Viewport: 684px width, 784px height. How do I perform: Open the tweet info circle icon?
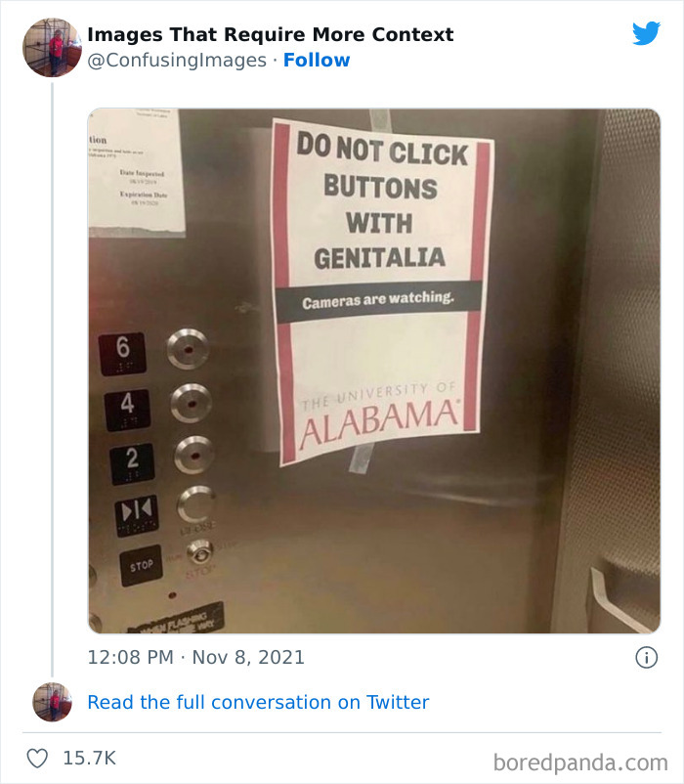647,657
